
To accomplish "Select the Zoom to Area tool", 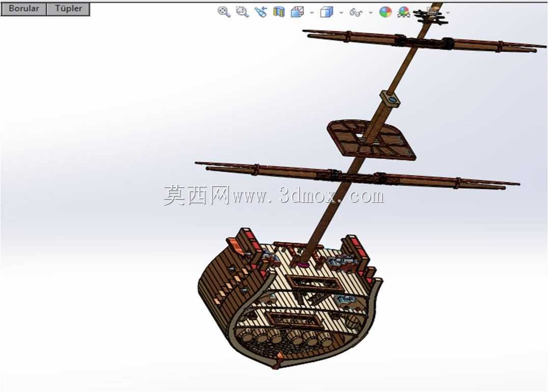I will point(242,12).
